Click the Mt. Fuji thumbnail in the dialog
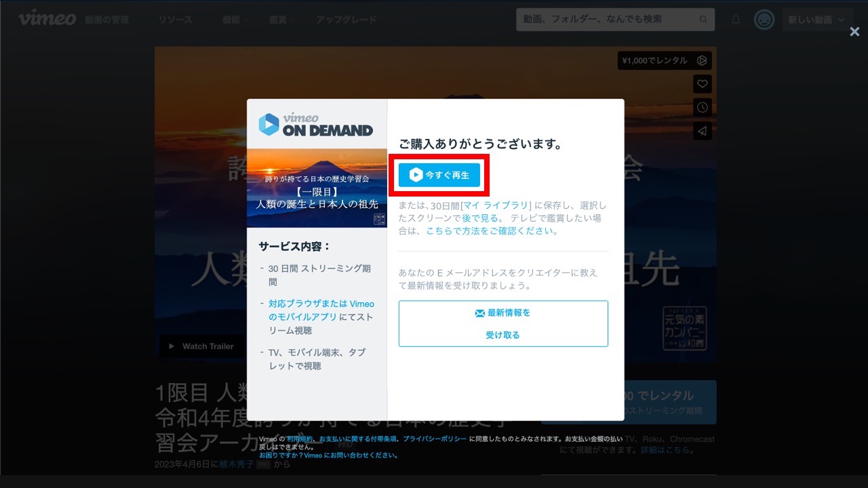The image size is (868, 488). (x=317, y=188)
